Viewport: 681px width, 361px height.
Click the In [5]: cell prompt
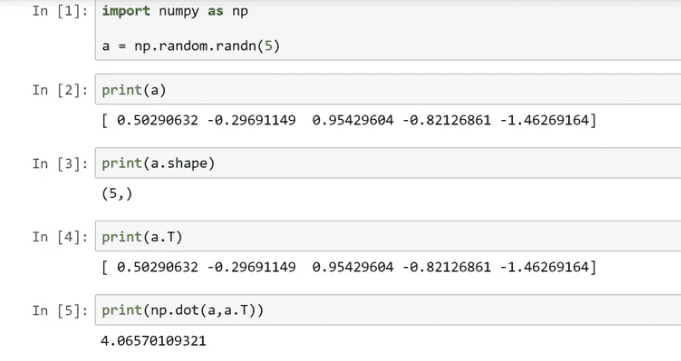[60, 311]
